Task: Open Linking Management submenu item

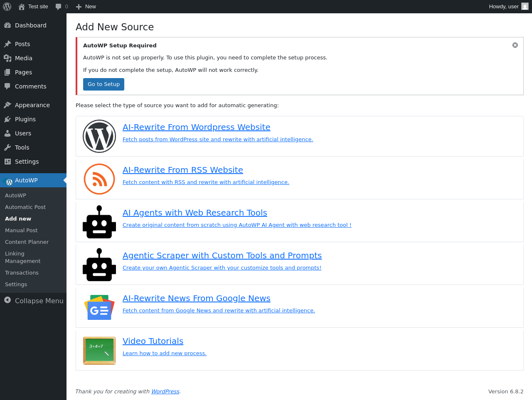Action: click(23, 257)
